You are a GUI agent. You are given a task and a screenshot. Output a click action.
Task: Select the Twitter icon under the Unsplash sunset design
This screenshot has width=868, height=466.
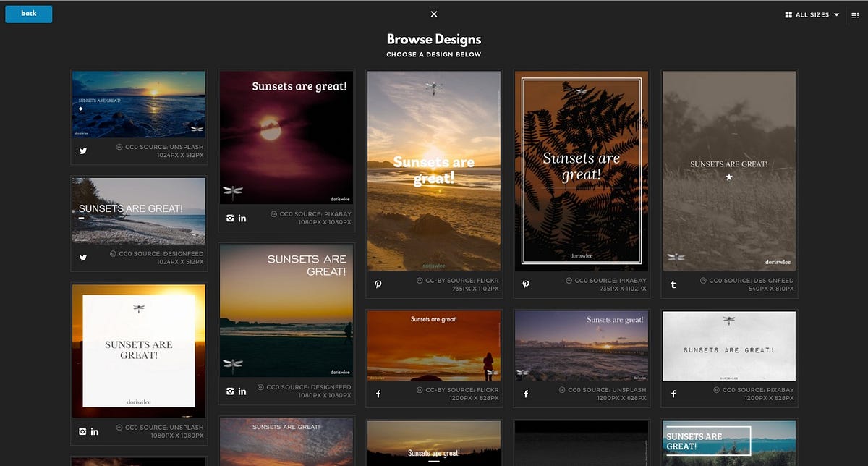pyautogui.click(x=82, y=151)
